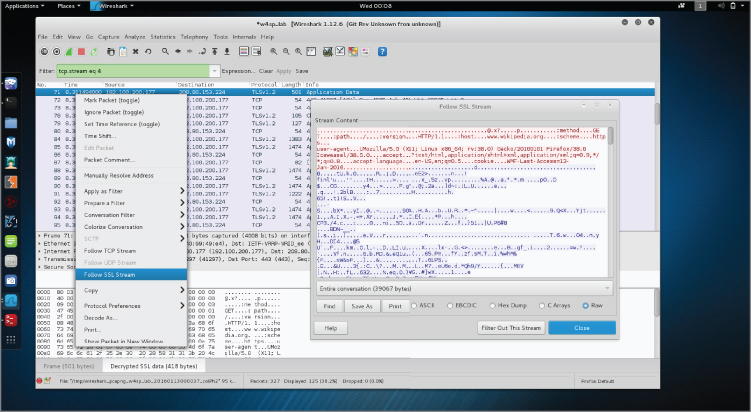Stop the running capture with red square
The height and width of the screenshot is (412, 751).
81,52
